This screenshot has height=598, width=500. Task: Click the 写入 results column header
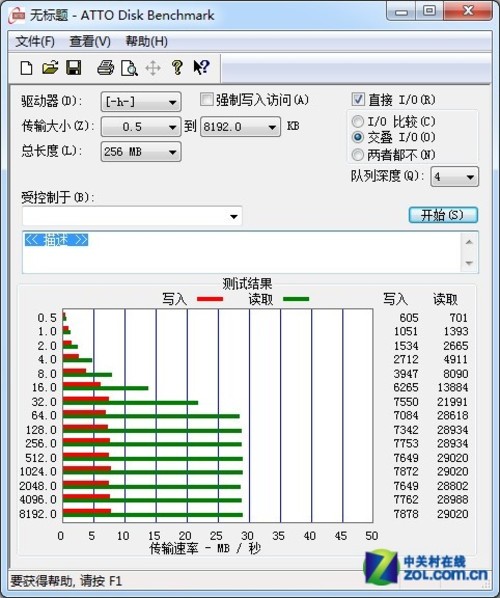click(x=395, y=299)
